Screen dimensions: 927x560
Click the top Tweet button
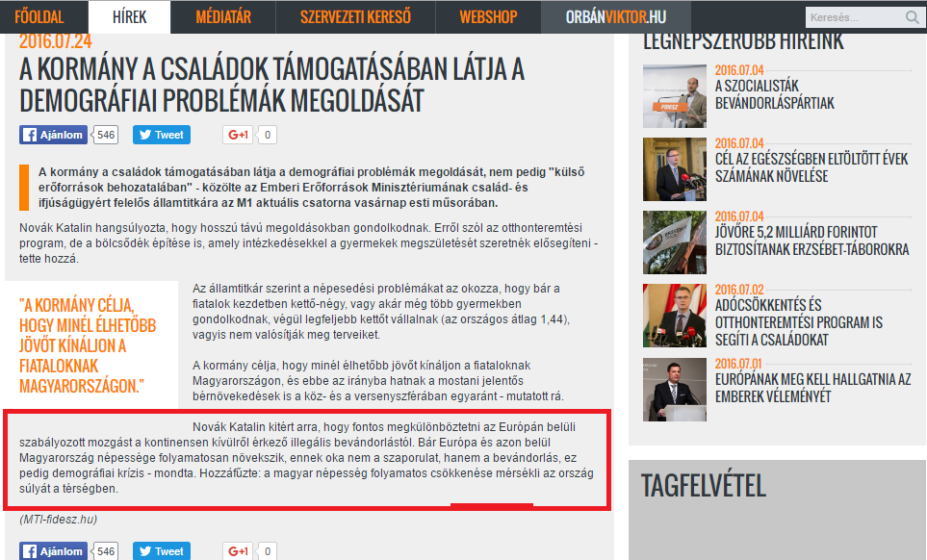(x=162, y=135)
